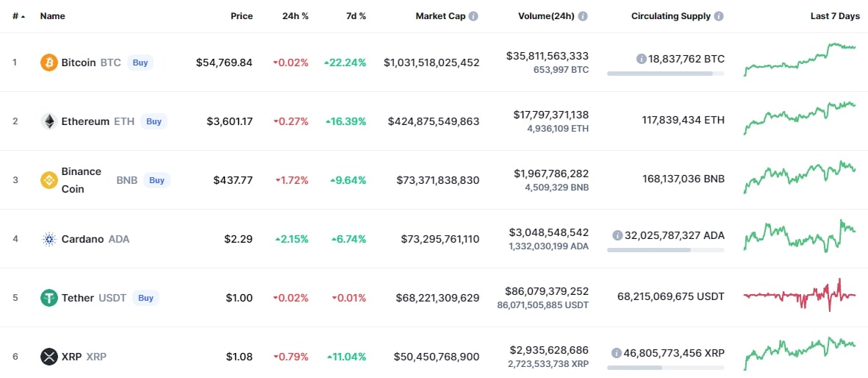Open the Volume(24h) info icon
The width and height of the screenshot is (868, 378).
(x=584, y=17)
